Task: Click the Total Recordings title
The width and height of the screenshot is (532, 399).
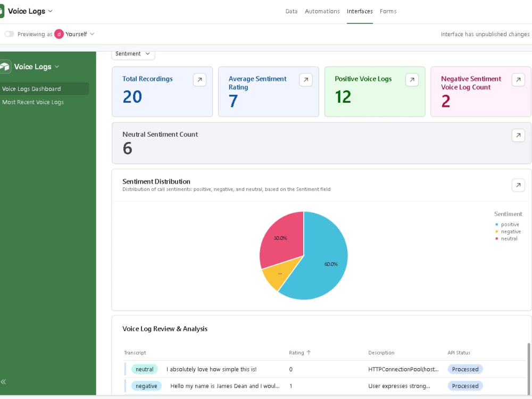Action: (147, 79)
